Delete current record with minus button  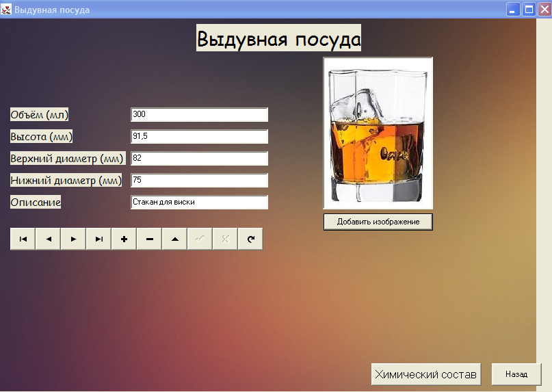[149, 239]
